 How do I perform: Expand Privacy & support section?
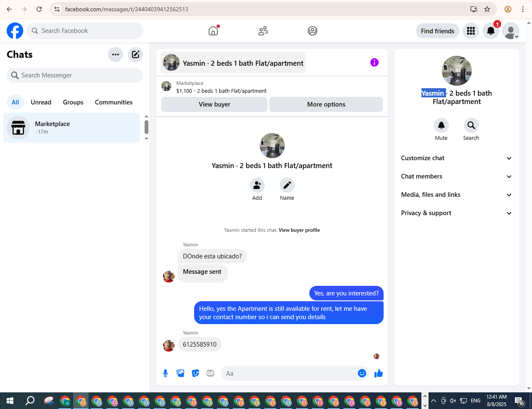[x=457, y=213]
